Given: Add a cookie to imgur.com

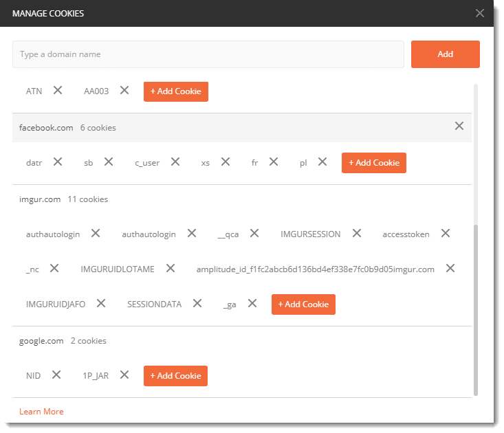Looking at the screenshot, I should coord(303,304).
